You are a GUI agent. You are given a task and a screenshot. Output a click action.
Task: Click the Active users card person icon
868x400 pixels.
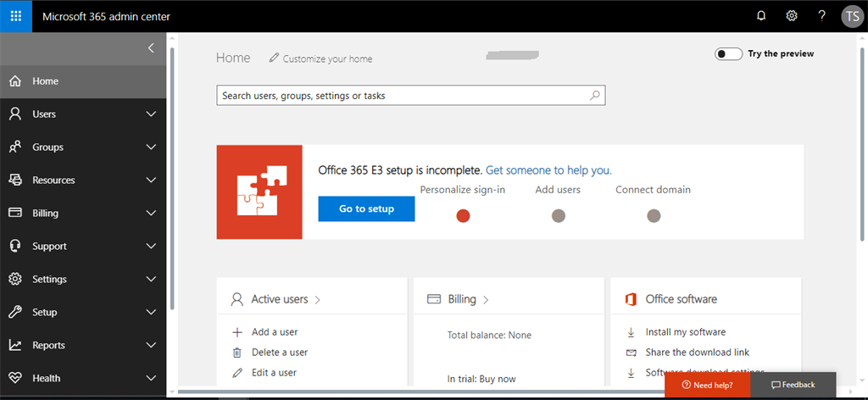237,299
